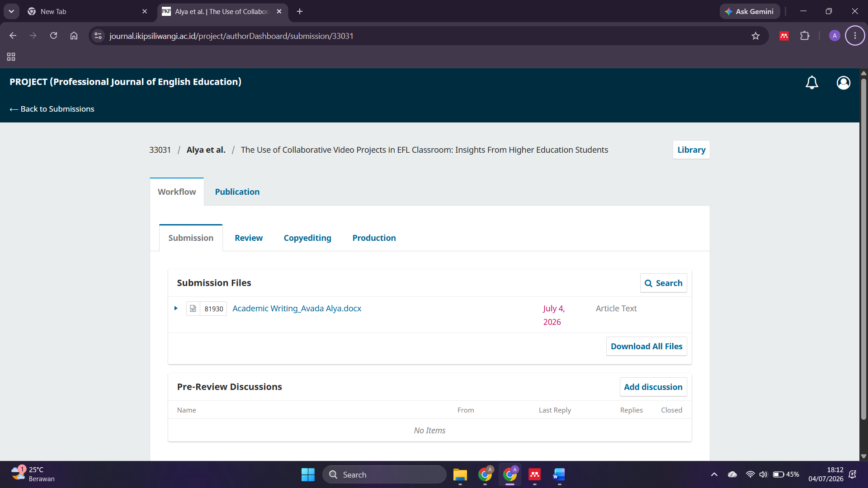This screenshot has width=868, height=488.
Task: Click the scrollbar down arrow
Action: coord(863,456)
